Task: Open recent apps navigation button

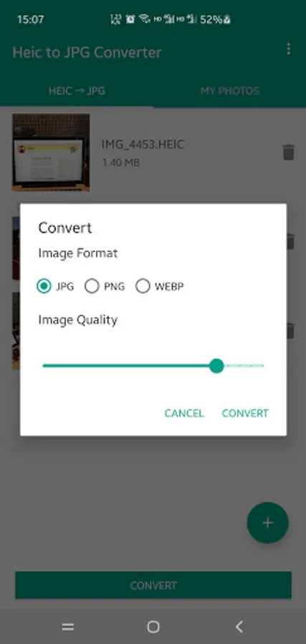Action: (68, 627)
